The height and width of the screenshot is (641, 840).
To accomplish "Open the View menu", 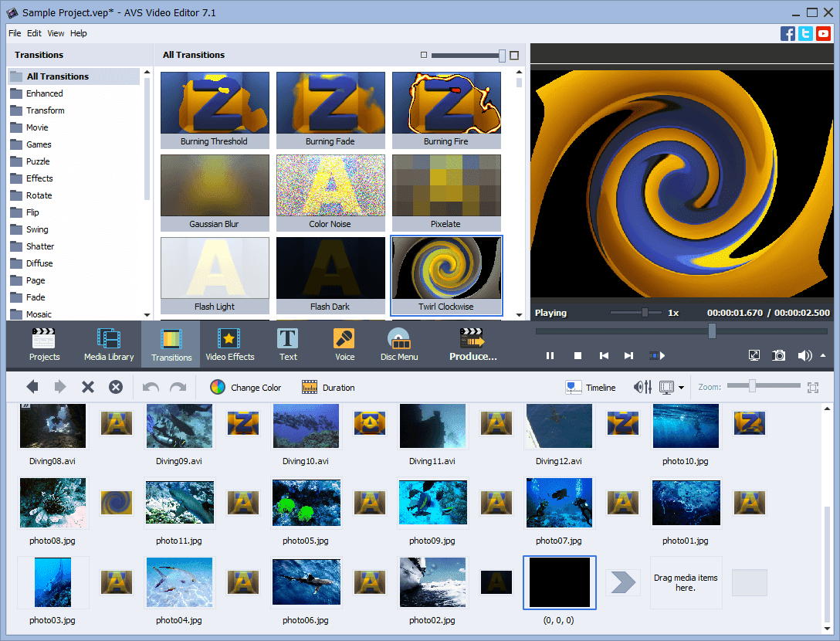I will [56, 33].
